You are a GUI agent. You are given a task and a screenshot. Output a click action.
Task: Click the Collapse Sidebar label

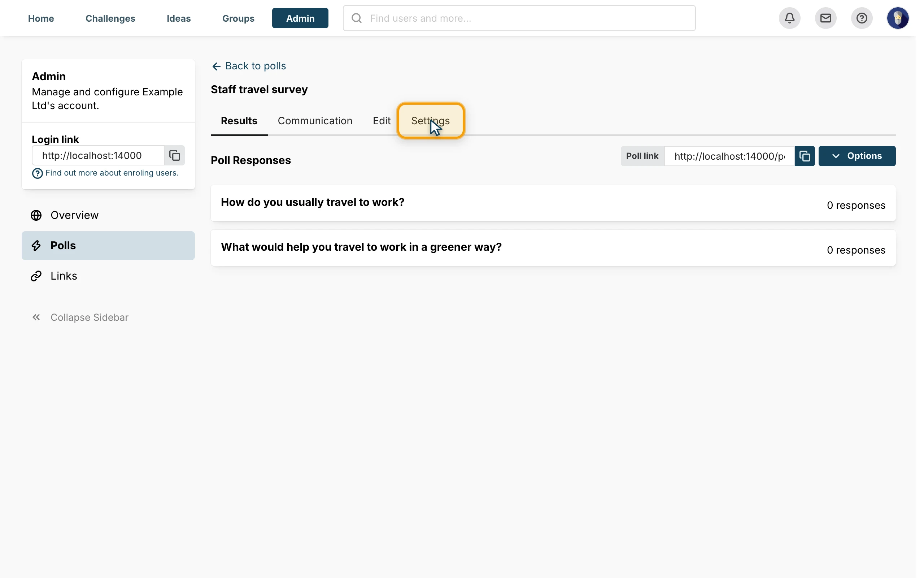(90, 317)
